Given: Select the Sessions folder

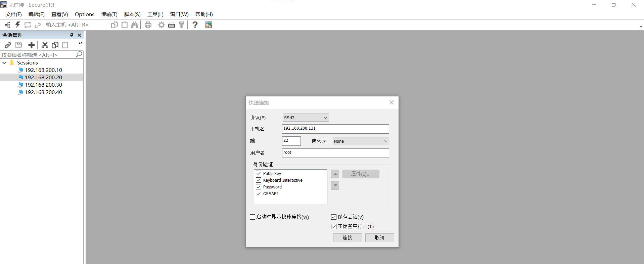Looking at the screenshot, I should (28, 63).
